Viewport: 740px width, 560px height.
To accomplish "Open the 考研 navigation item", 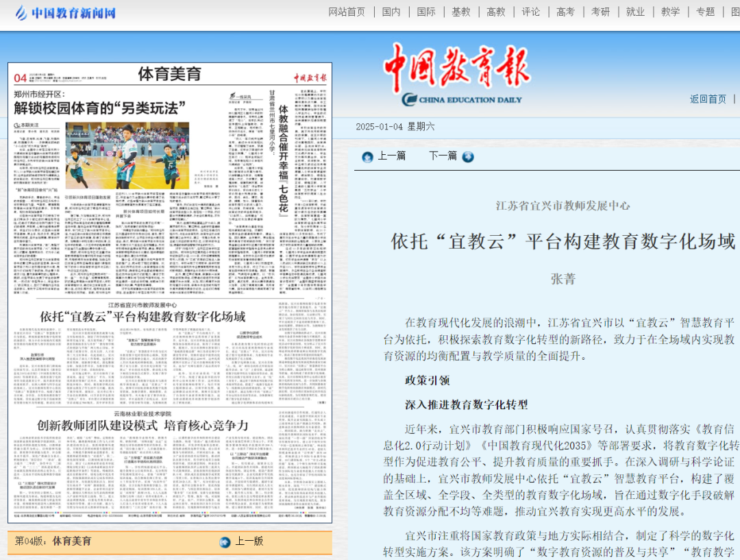I will point(600,12).
